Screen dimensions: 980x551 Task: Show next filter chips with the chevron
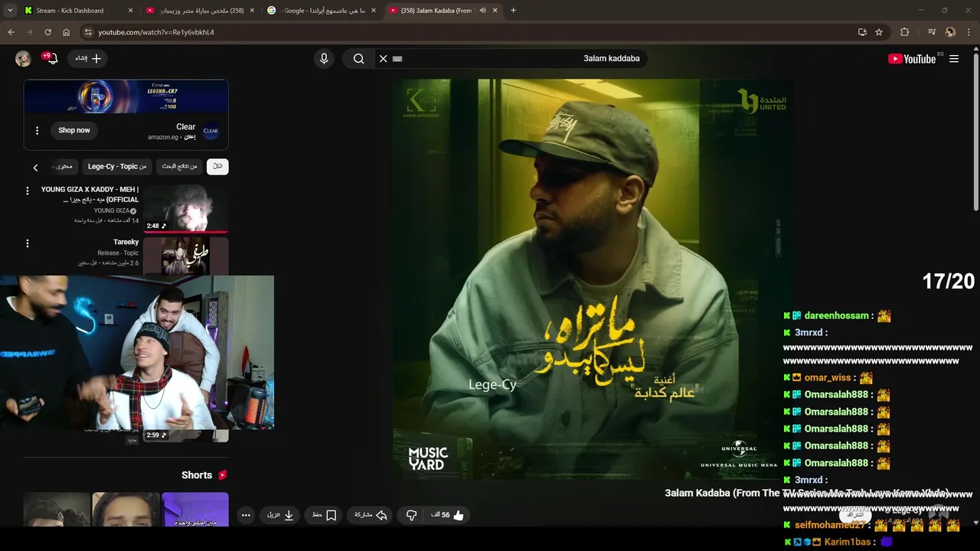click(x=35, y=167)
